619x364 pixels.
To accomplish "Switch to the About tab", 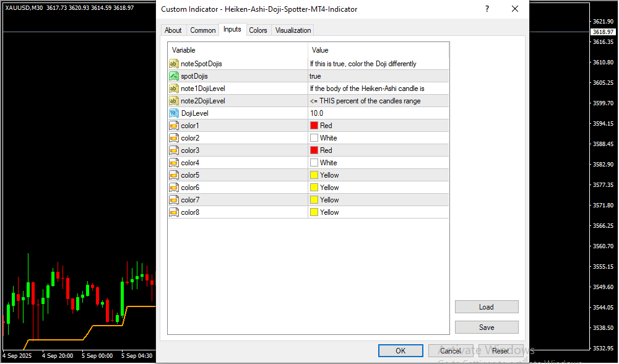I will point(173,30).
